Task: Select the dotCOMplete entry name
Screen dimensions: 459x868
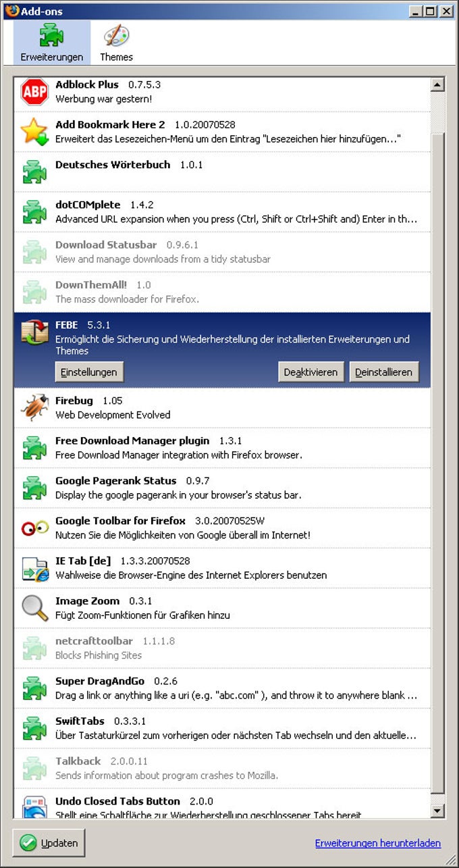Action: point(88,205)
